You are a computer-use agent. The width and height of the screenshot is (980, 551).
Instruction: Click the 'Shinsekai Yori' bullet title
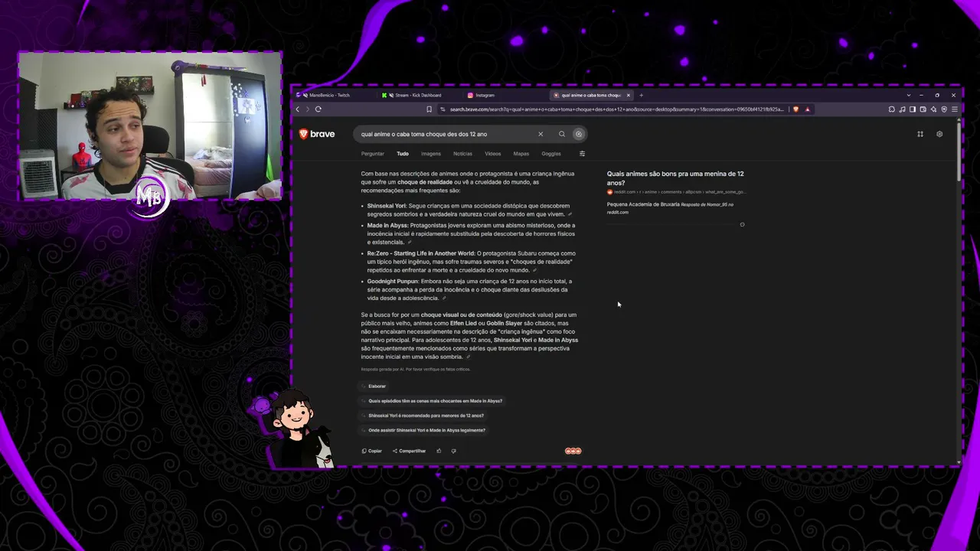387,206
